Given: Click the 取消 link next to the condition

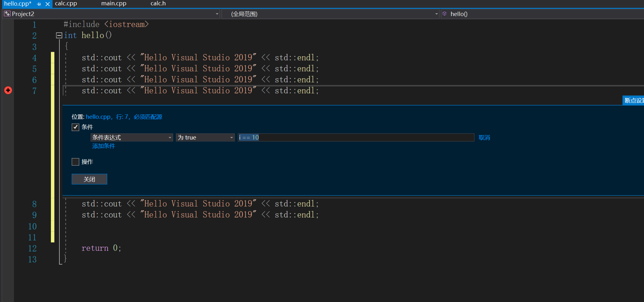Looking at the screenshot, I should (484, 138).
